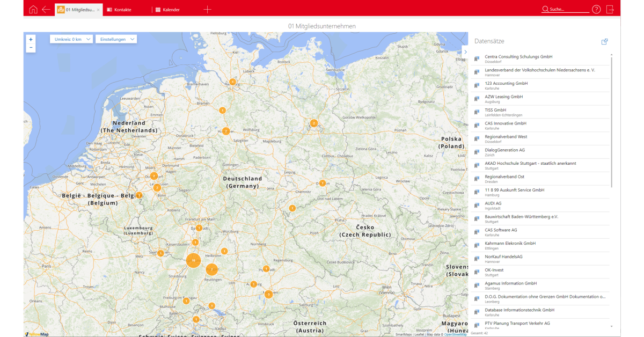This screenshot has height=337, width=644.
Task: Click the marker near Dresden
Action: (x=323, y=183)
